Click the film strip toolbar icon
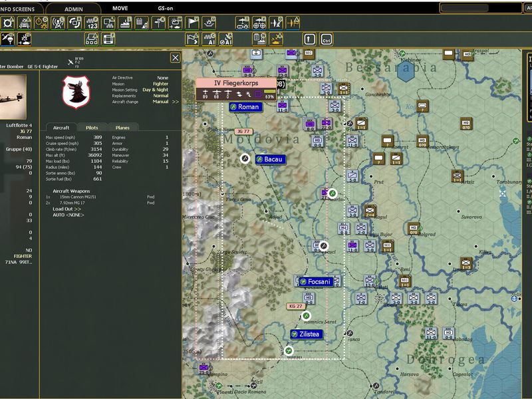The width and height of the screenshot is (532, 399). click(x=108, y=39)
